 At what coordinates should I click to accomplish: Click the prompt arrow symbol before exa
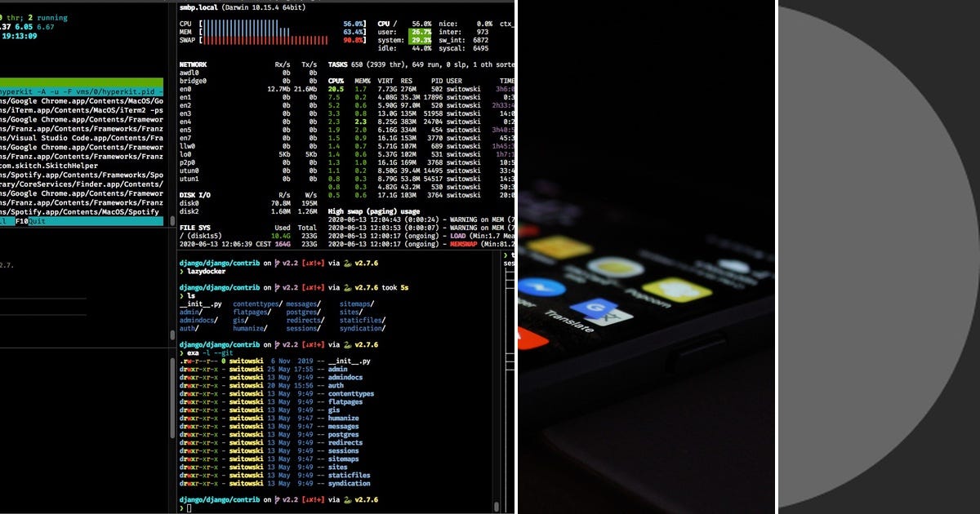pyautogui.click(x=181, y=352)
